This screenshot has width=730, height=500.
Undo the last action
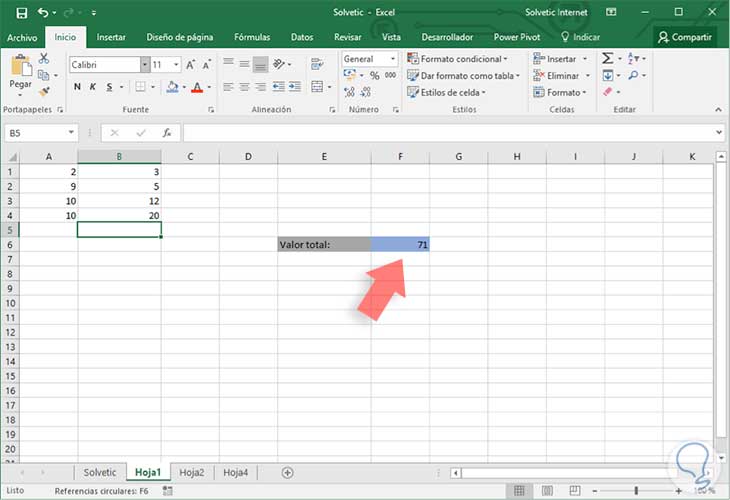pyautogui.click(x=43, y=13)
